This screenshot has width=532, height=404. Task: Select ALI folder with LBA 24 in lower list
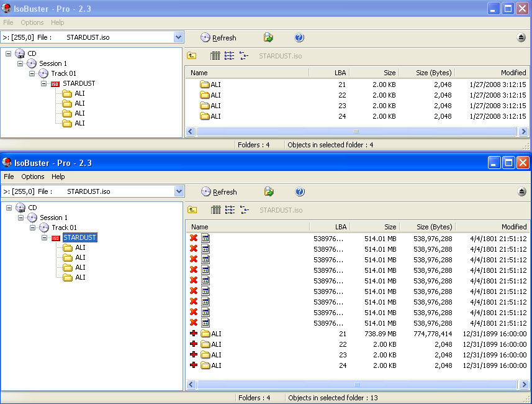coord(210,365)
